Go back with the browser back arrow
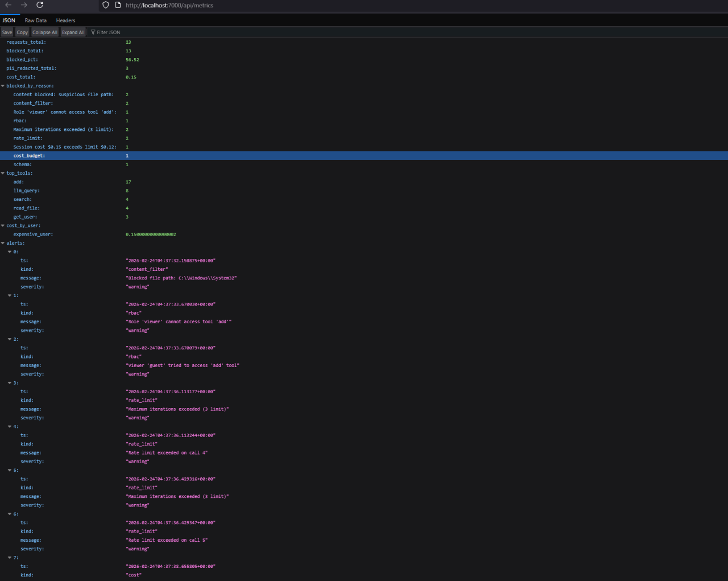 pos(8,5)
